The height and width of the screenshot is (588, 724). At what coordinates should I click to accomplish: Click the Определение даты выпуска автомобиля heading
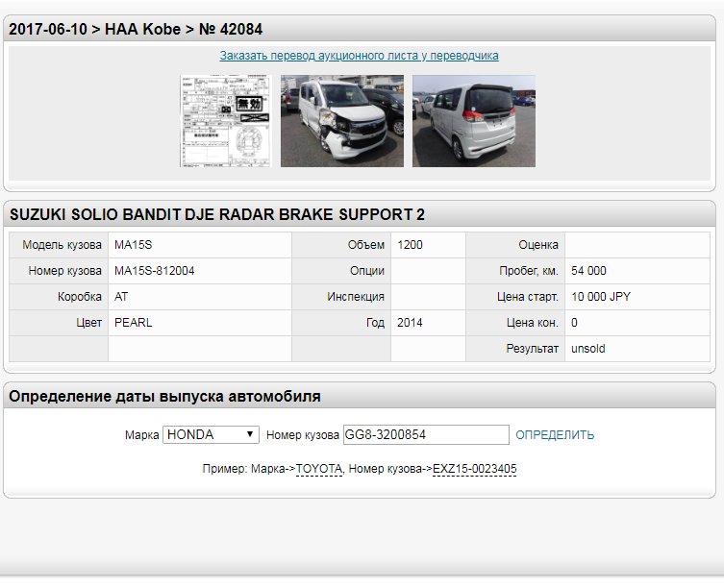coord(164,397)
